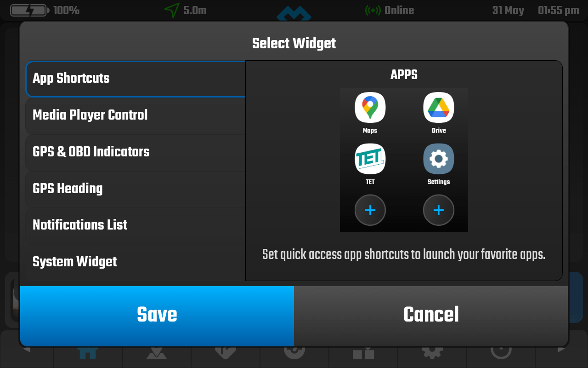Screen dimensions: 588x368
Task: Open the Maps app shortcut
Action: click(370, 108)
